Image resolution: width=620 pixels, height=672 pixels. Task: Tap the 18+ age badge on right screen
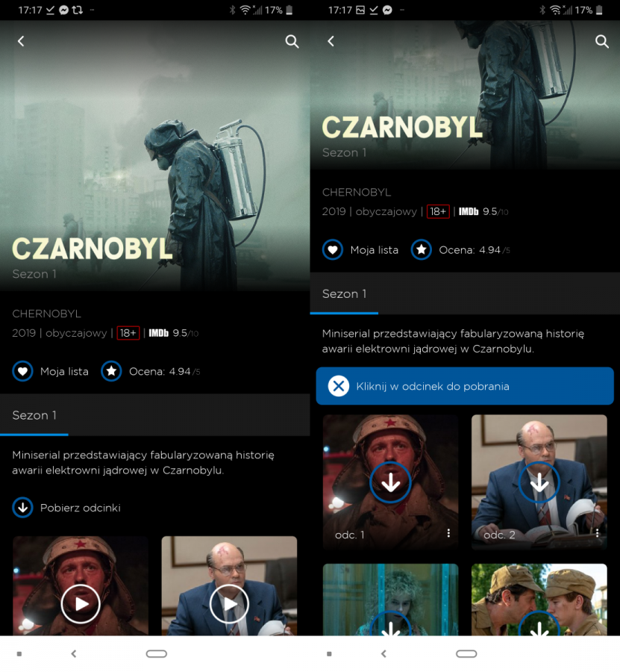(438, 212)
